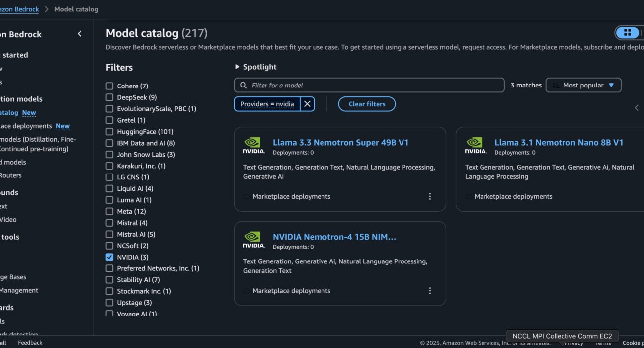The height and width of the screenshot is (348, 644).
Task: Tick the DeepSeek (9) checkbox
Action: (x=109, y=97)
